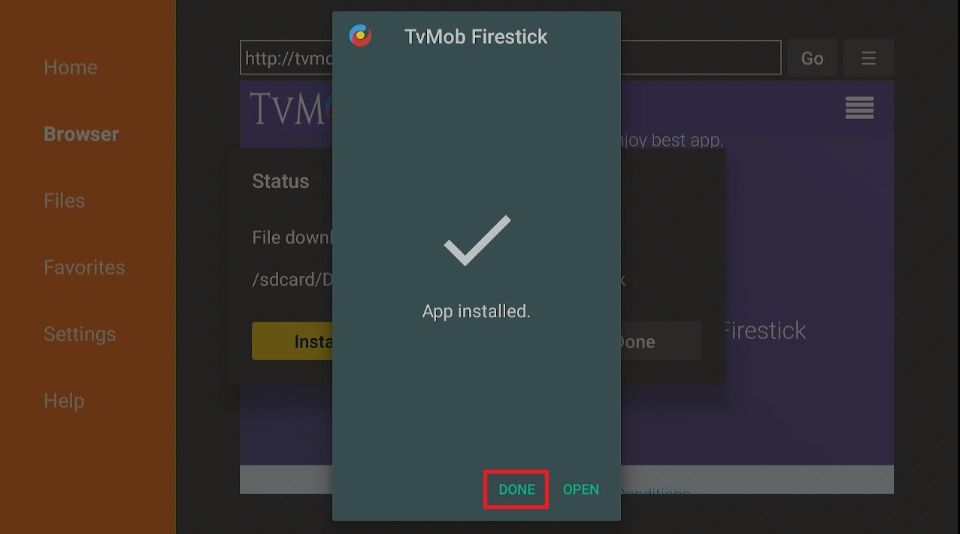Click the yellow Install button
The height and width of the screenshot is (534, 960).
(292, 341)
